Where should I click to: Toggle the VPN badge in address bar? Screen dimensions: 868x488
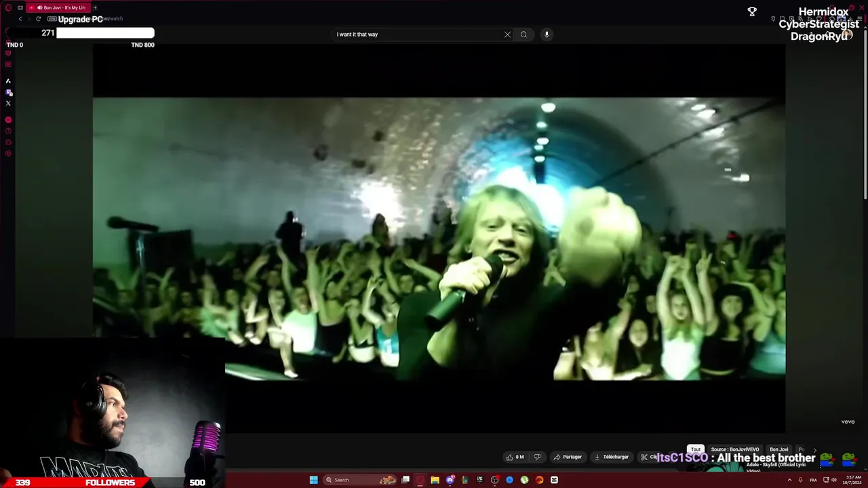52,19
